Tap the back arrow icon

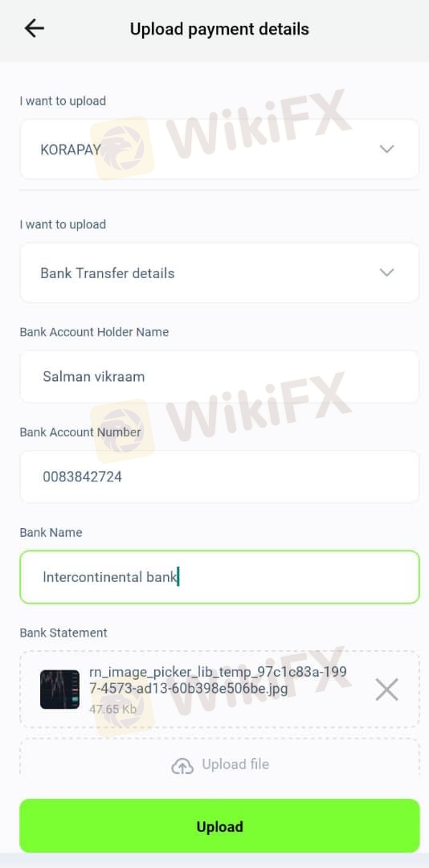tap(35, 28)
